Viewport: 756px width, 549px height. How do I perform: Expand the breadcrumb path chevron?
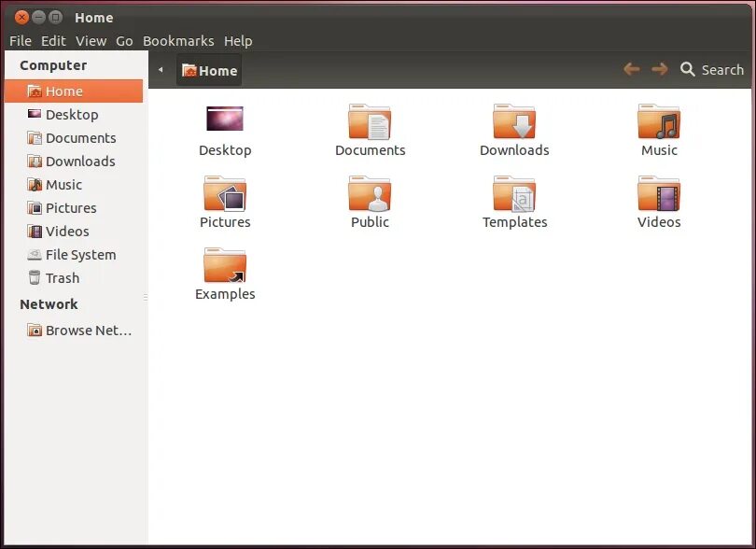(x=160, y=69)
